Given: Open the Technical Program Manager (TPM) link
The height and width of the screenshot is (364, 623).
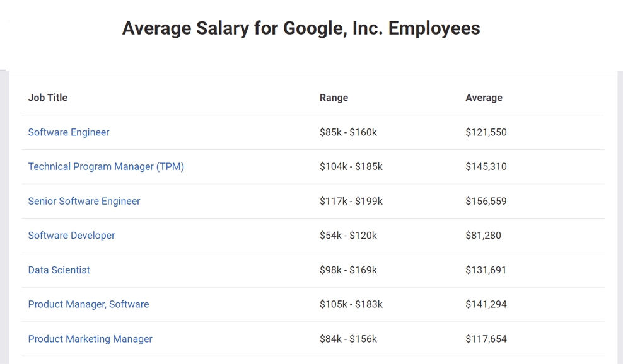Looking at the screenshot, I should (x=106, y=166).
